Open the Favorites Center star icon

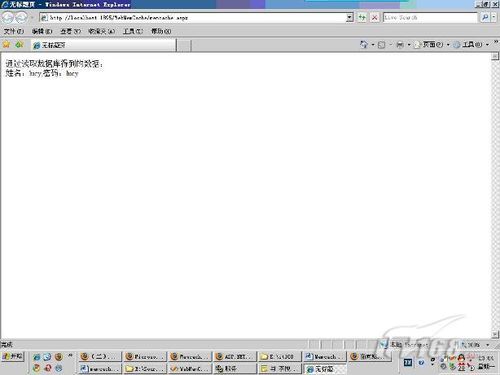[x=6, y=44]
